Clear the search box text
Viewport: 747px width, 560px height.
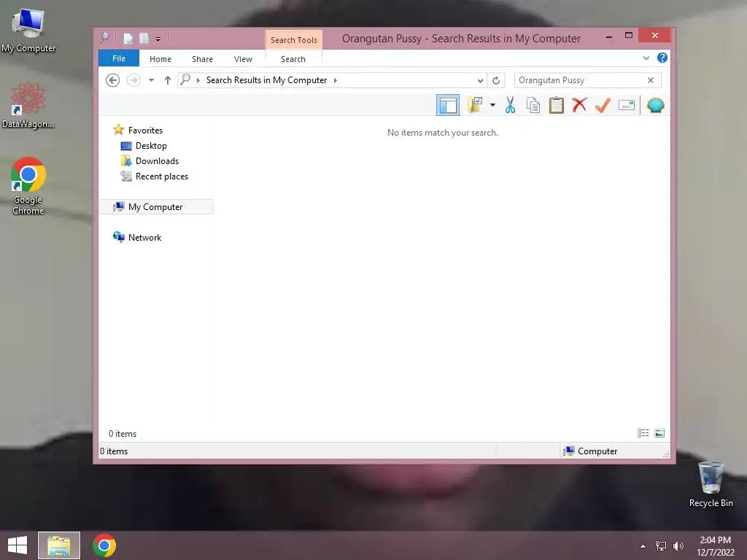coord(651,80)
